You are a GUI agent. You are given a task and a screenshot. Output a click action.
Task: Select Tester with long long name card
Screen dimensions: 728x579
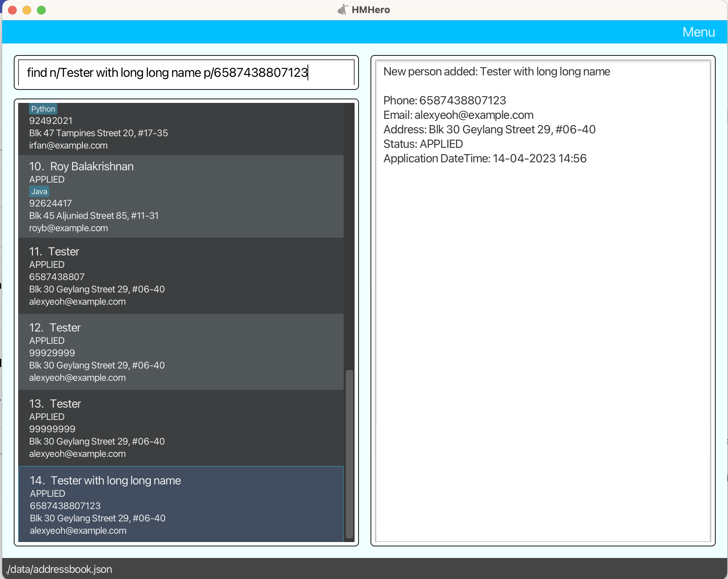[181, 504]
